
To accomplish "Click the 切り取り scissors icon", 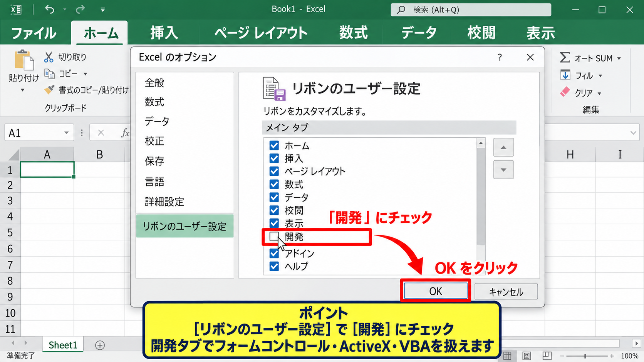I will point(49,57).
